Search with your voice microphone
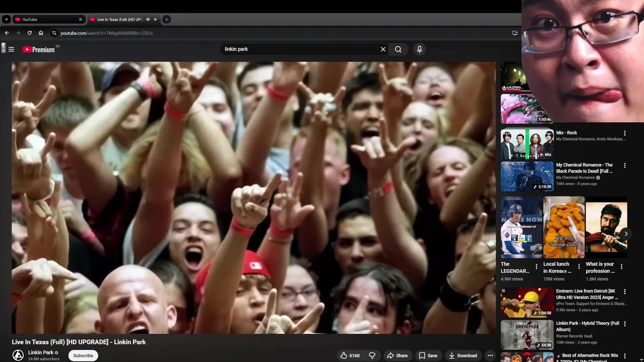644x362 pixels. click(420, 49)
